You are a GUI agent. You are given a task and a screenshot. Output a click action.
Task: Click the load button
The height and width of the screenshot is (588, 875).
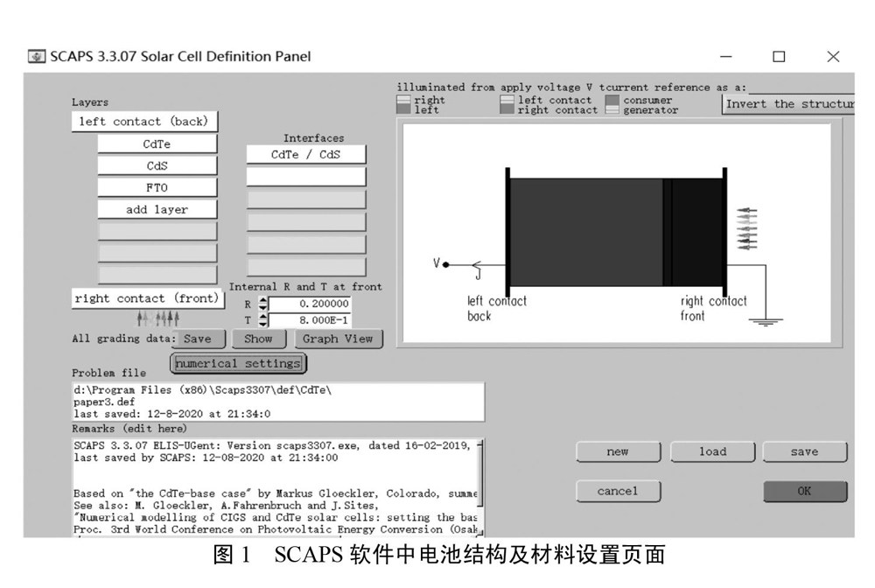(712, 451)
